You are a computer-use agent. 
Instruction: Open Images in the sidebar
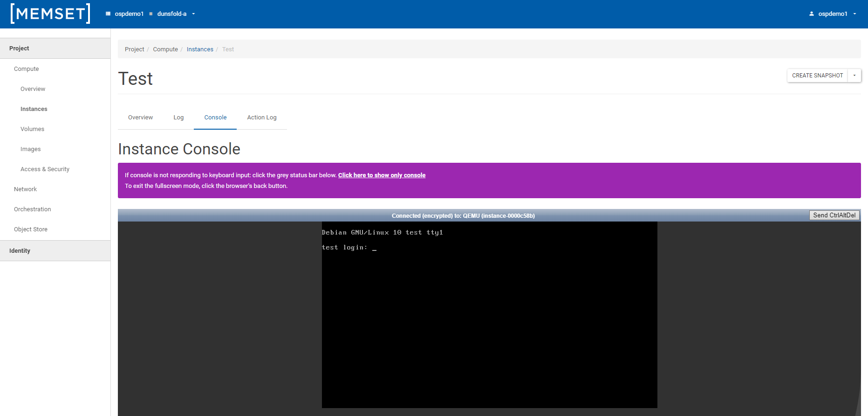click(x=55, y=149)
